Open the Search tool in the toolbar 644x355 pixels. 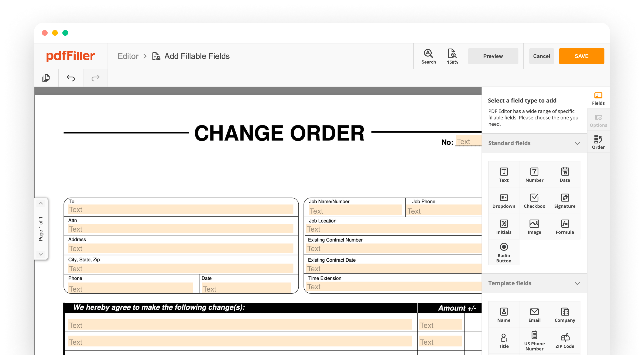coord(429,56)
